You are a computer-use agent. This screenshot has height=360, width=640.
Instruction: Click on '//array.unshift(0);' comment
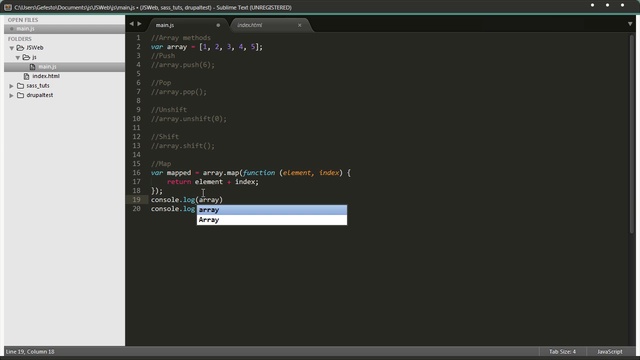pyautogui.click(x=189, y=119)
